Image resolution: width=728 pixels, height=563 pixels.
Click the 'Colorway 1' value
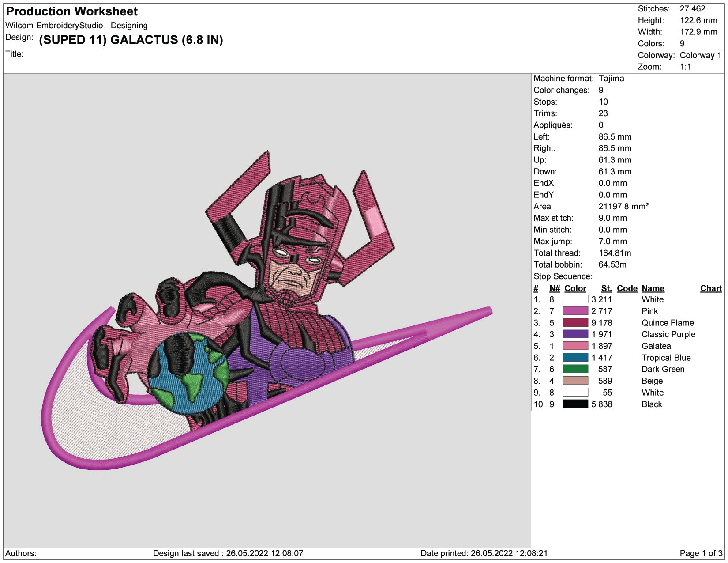click(701, 55)
